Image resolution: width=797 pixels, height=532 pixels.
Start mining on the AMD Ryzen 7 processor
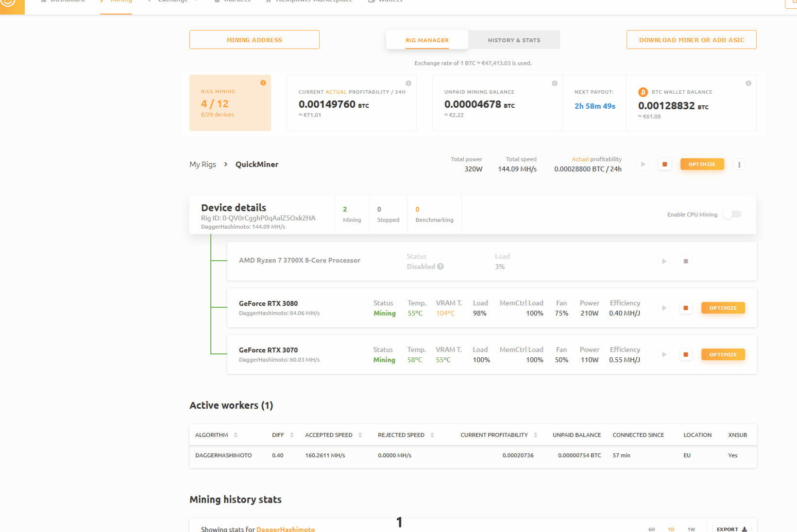pos(664,261)
